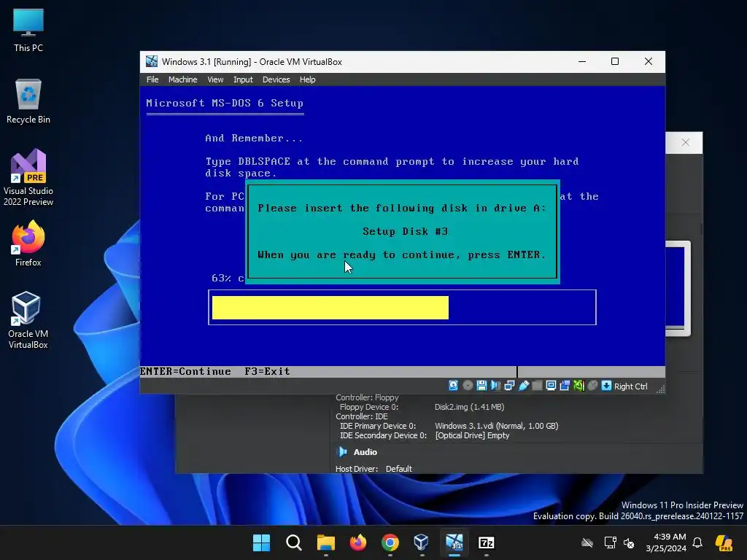Minimize the Windows 3.1 VM window

pyautogui.click(x=582, y=61)
